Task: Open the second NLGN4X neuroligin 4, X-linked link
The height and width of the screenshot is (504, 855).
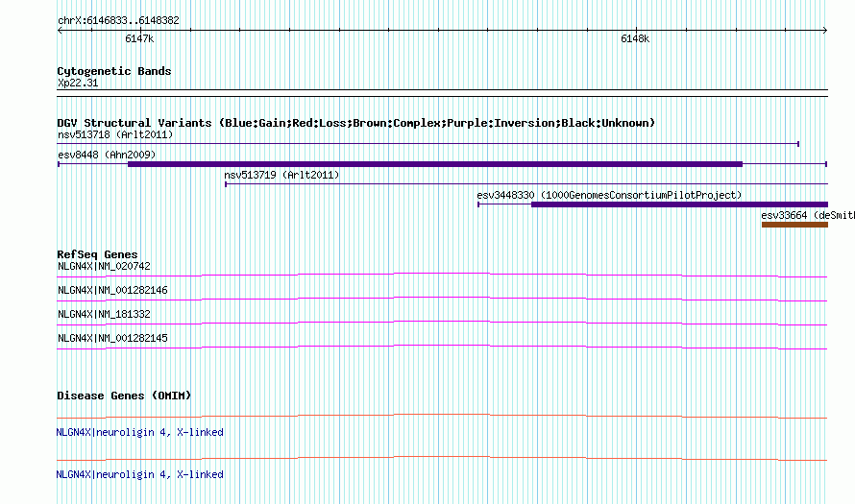Action: (139, 474)
